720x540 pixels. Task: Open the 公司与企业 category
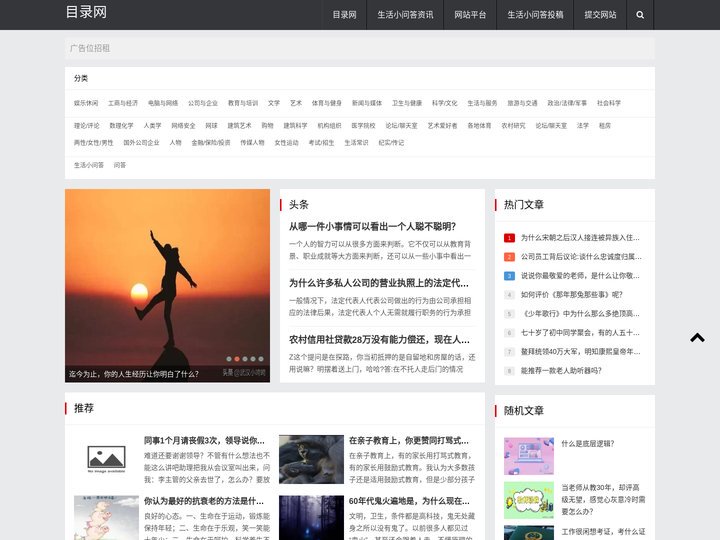[202, 103]
